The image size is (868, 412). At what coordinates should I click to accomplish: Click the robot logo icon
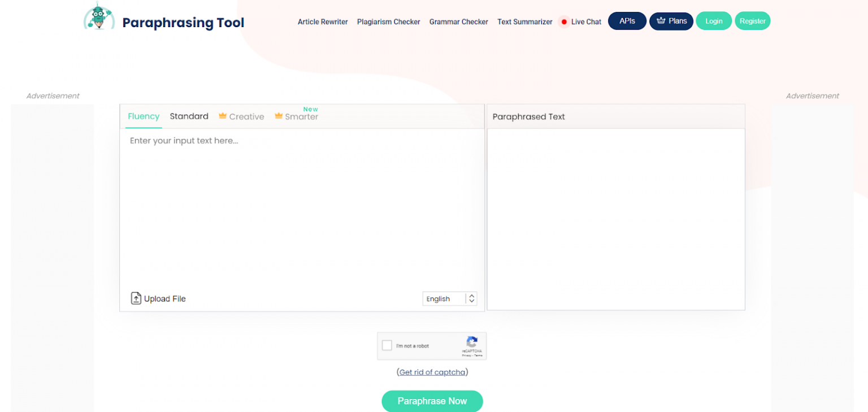tap(99, 17)
